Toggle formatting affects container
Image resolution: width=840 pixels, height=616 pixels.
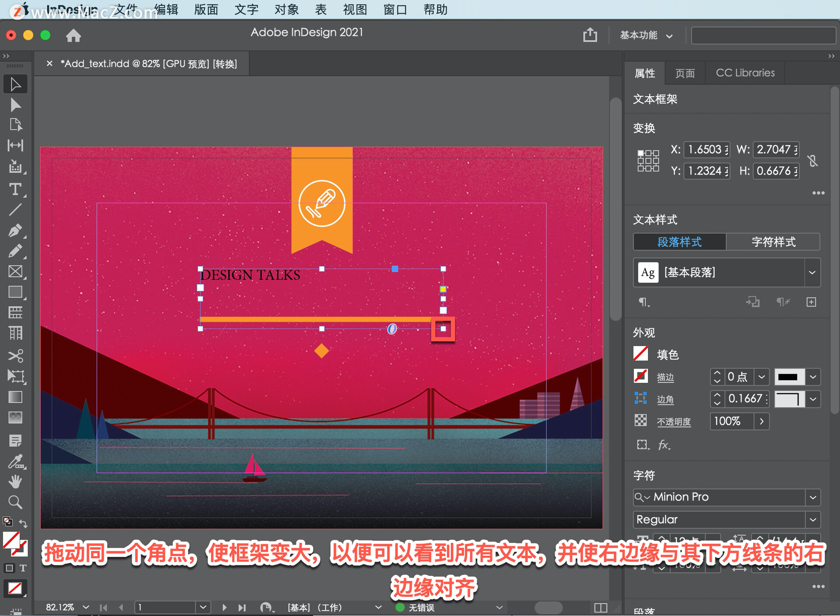9,568
